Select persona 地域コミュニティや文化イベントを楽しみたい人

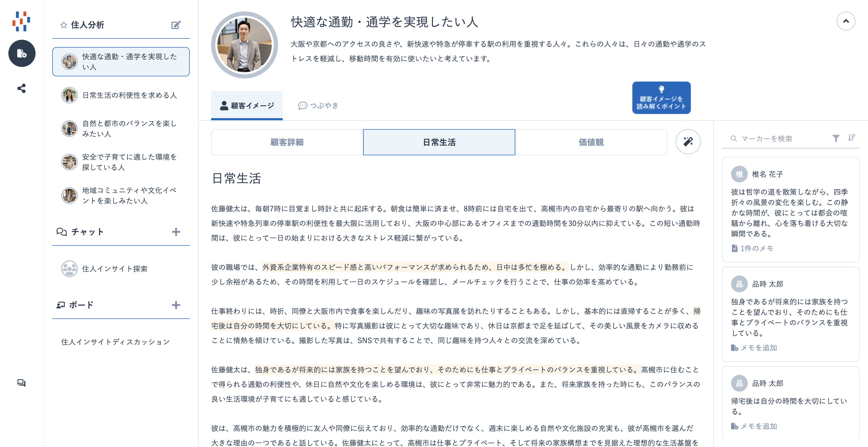click(121, 196)
